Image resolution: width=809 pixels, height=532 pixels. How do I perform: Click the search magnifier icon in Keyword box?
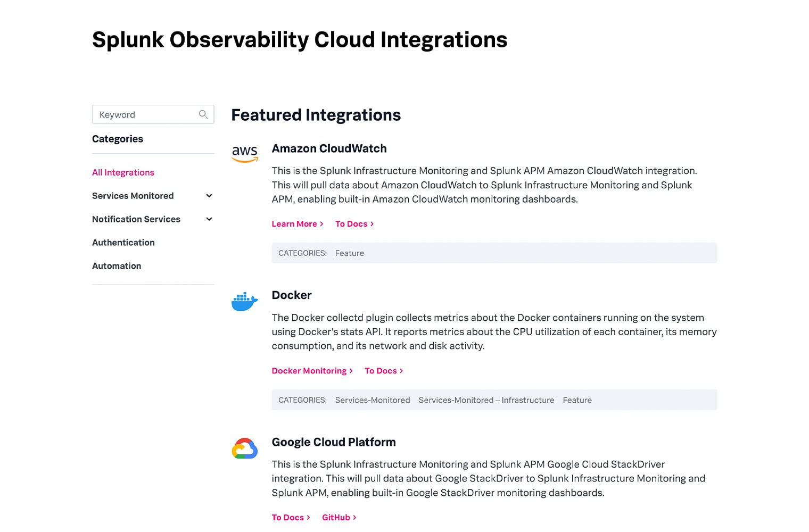click(x=203, y=114)
